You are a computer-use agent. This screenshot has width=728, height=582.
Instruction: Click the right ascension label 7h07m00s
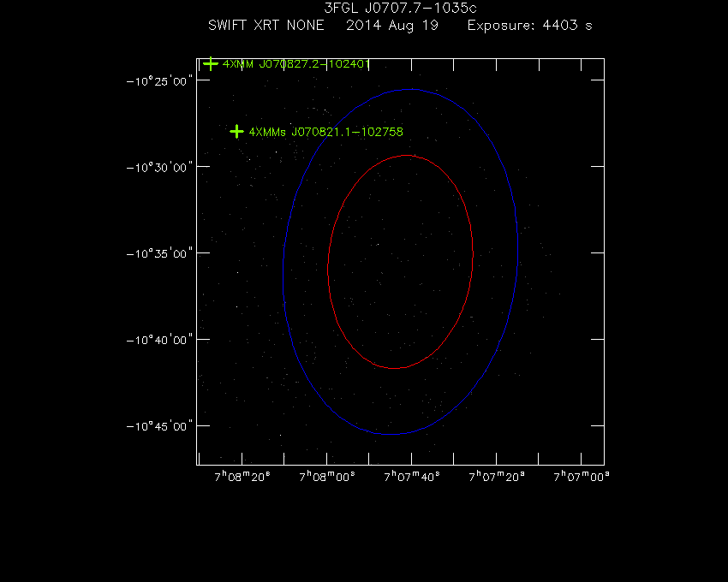pos(582,477)
